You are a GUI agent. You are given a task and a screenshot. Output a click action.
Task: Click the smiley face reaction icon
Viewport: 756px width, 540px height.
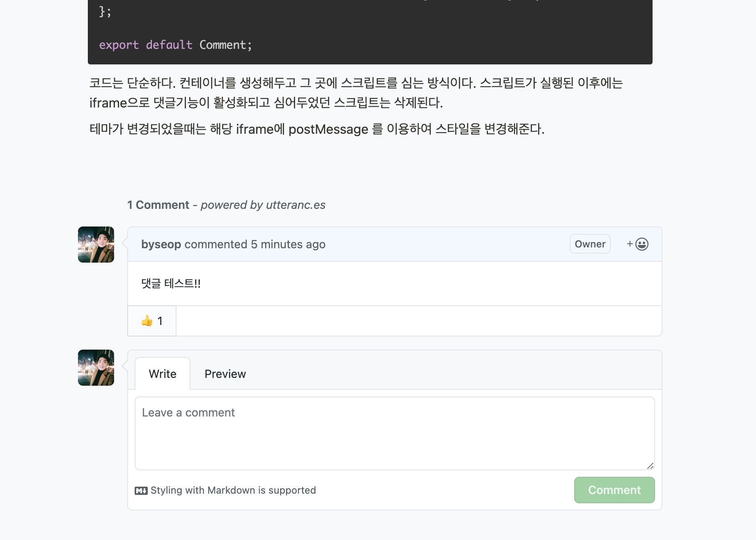click(641, 244)
